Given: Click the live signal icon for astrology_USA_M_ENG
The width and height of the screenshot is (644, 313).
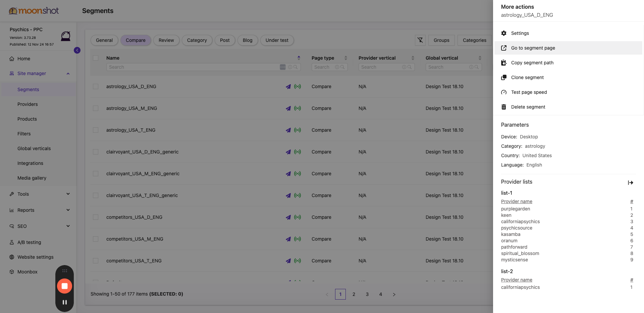Looking at the screenshot, I should [298, 108].
